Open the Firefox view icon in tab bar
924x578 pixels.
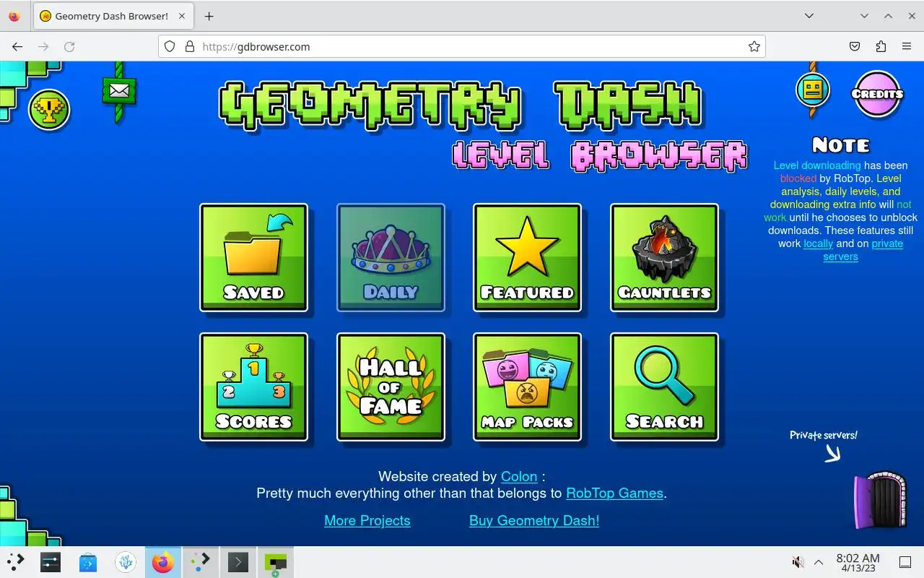pos(14,16)
